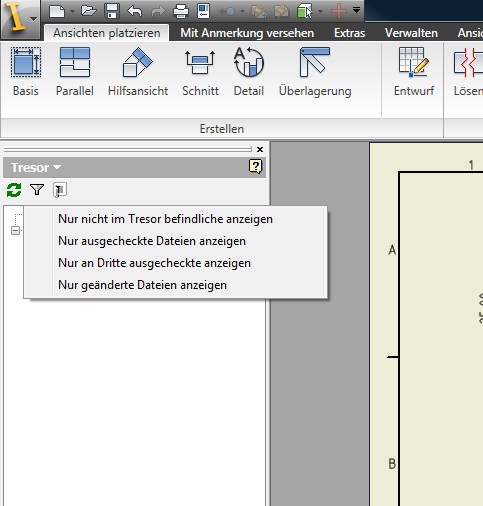Expand the Tresor browser dropdown
The width and height of the screenshot is (483, 506).
tap(36, 167)
